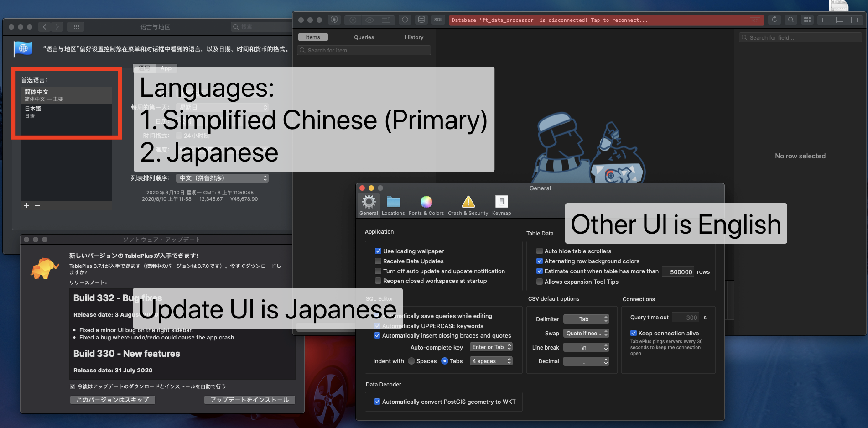Click the eye preview toolbar icon

coord(369,20)
